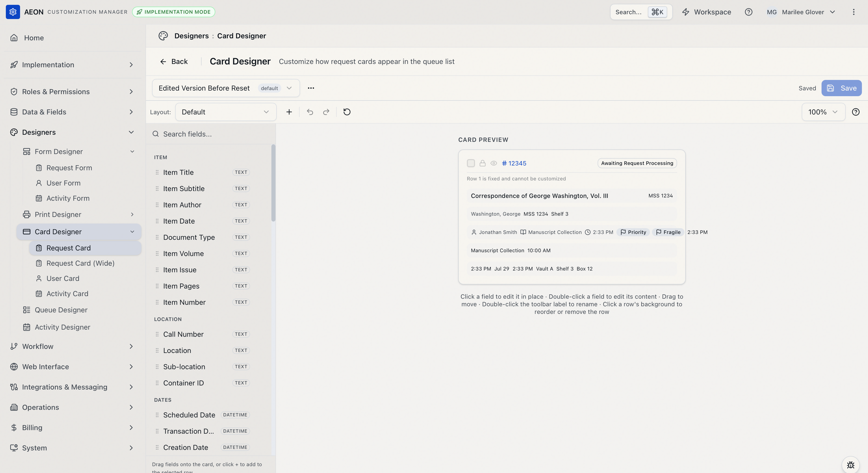Click the Priority flag tag on the card
This screenshot has height=473, width=868.
point(633,232)
